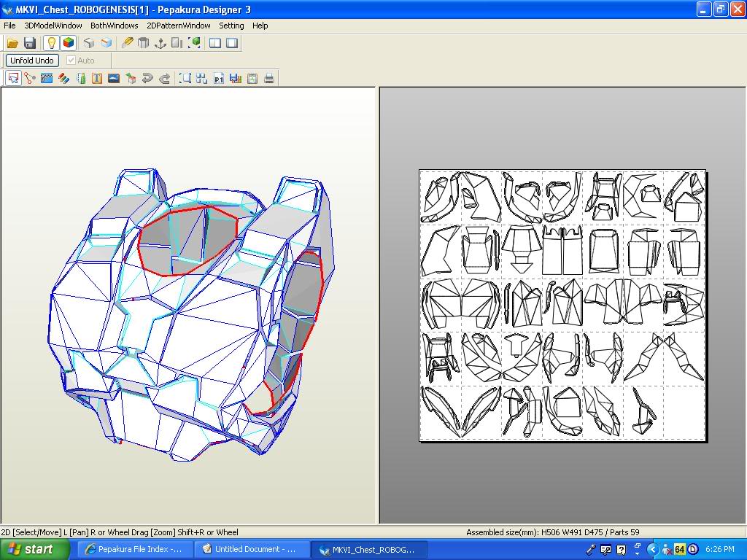Click the green ruler measure tool icon
The image size is (747, 560).
tap(81, 78)
